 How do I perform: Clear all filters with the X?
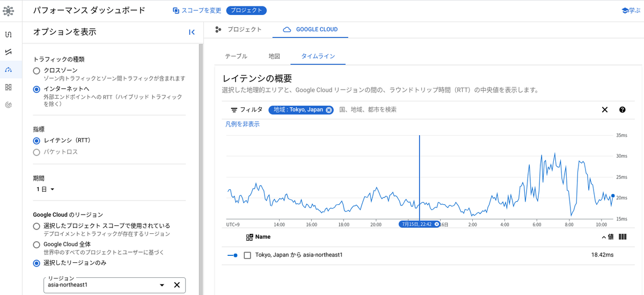[x=604, y=109]
